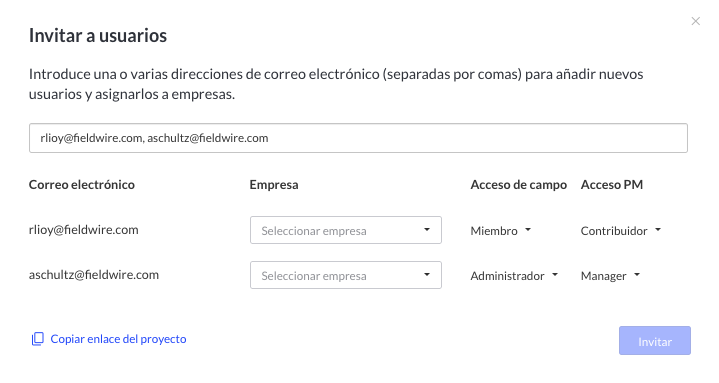Viewport: 719px width, 383px height.
Task: Change the Miembro field access role
Action: [x=501, y=230]
